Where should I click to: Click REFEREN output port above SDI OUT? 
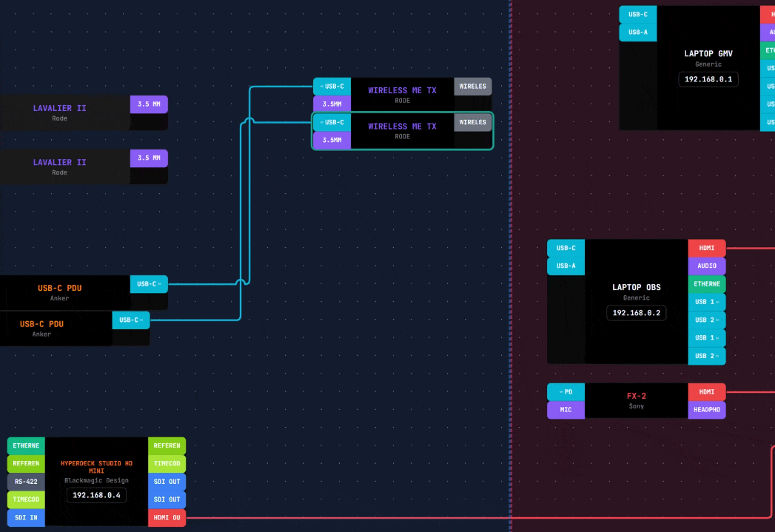pos(167,445)
